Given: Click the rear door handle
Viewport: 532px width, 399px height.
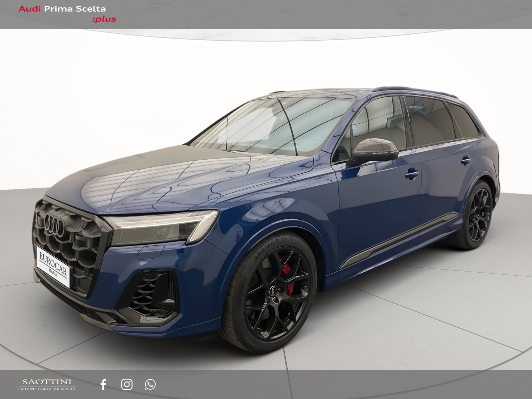Looking at the screenshot, I should click(x=466, y=161).
